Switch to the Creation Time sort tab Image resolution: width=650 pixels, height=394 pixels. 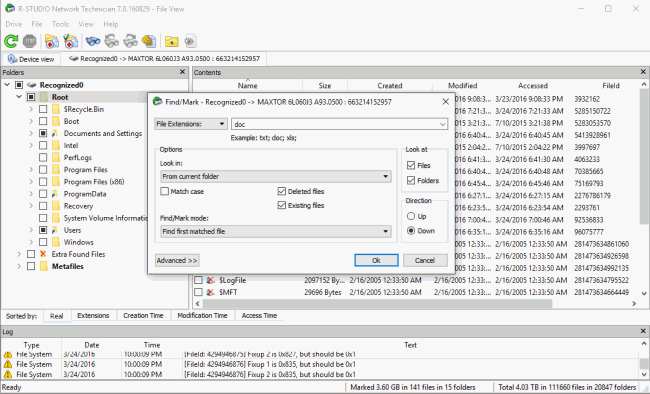point(143,316)
